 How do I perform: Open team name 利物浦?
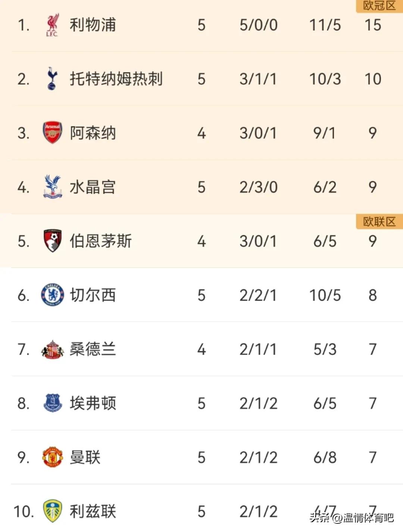tap(93, 25)
